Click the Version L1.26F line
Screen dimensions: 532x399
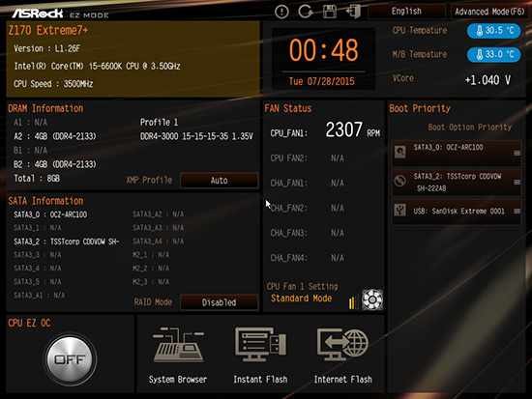tap(46, 48)
